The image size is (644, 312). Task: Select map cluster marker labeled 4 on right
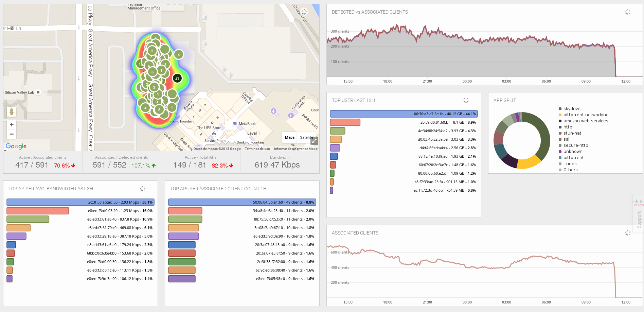click(x=179, y=54)
